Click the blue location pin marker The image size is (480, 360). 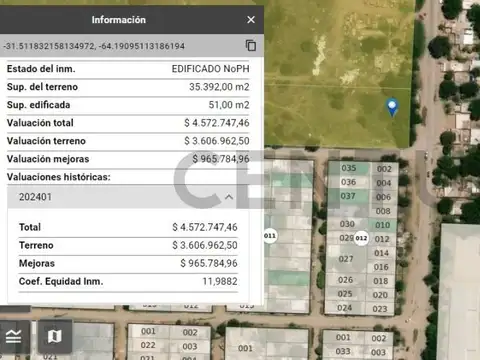coord(392,107)
